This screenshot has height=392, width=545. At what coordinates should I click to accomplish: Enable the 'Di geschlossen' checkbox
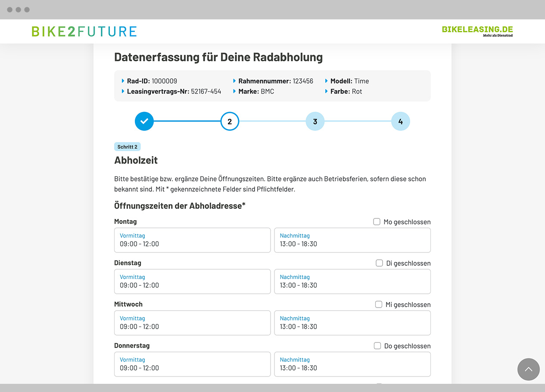(x=379, y=263)
